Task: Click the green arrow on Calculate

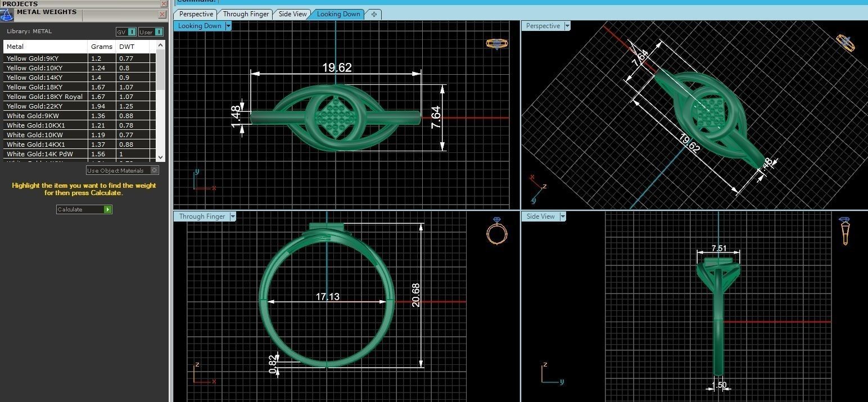Action: [108, 209]
